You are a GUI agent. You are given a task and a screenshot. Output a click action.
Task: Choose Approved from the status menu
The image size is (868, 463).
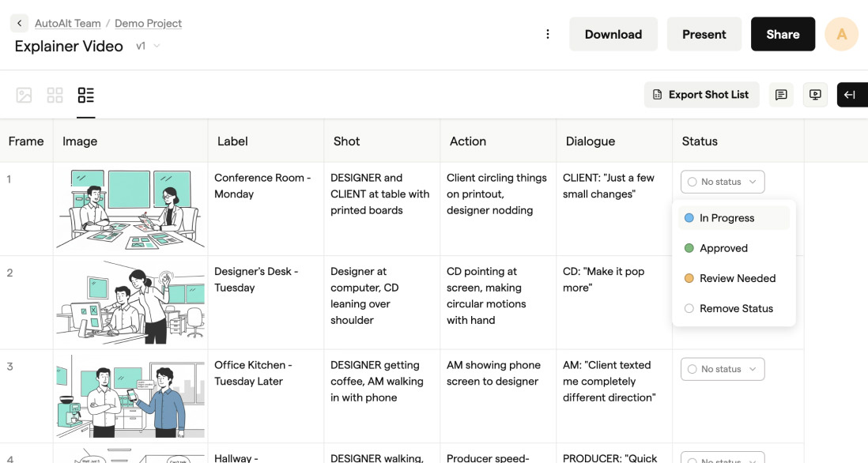point(723,248)
